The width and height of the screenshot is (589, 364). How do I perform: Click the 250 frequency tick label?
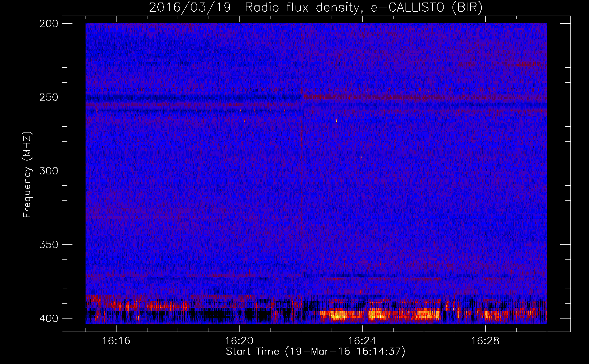(49, 97)
